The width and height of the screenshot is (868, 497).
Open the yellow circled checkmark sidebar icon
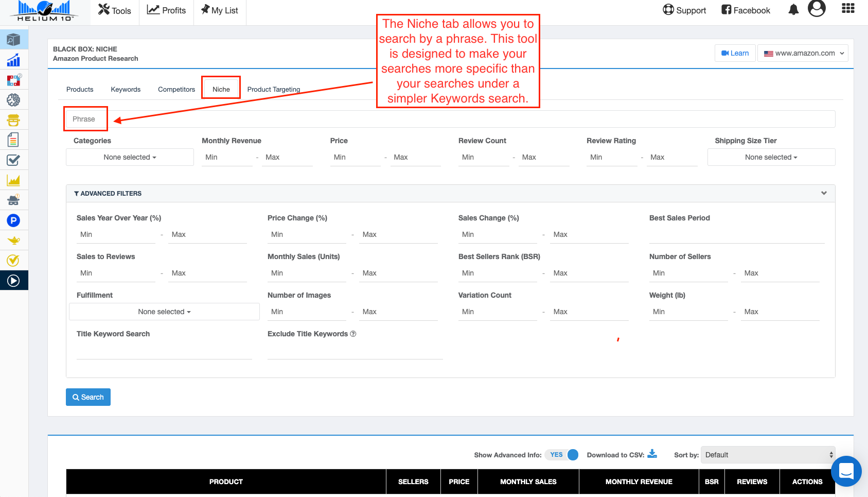click(13, 261)
